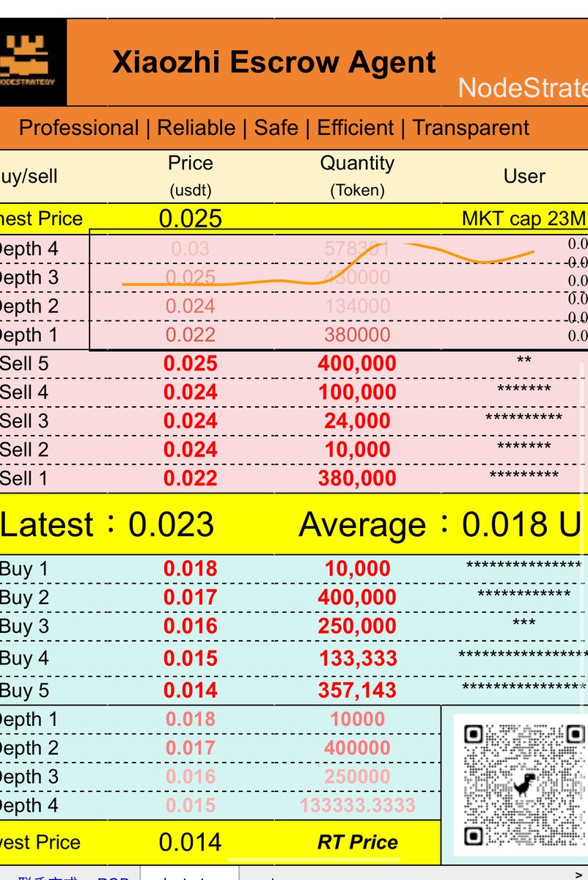Click the User column header

pyautogui.click(x=524, y=176)
